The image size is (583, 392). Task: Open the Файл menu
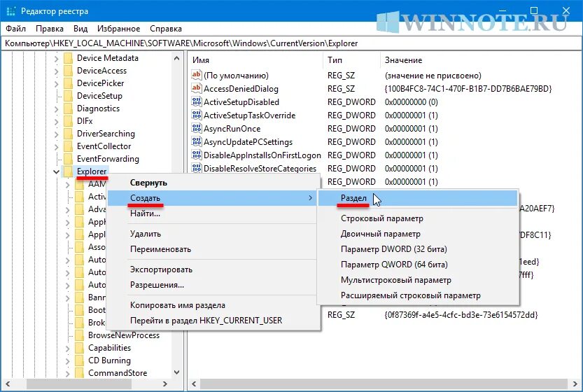coord(15,29)
